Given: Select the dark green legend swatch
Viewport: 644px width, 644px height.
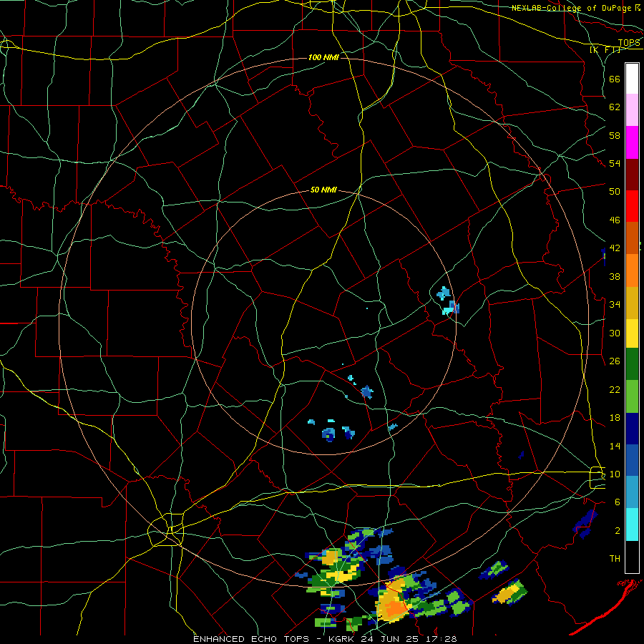Looking at the screenshot, I should [632, 364].
